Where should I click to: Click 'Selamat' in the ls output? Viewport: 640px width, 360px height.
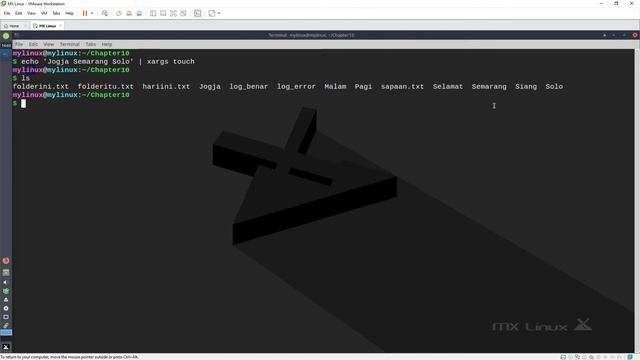click(448, 87)
